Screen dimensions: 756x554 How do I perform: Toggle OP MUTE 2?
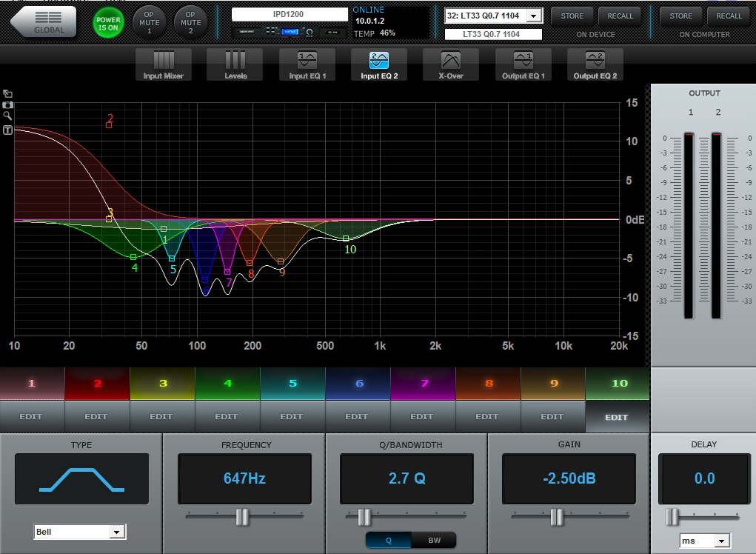(x=190, y=22)
